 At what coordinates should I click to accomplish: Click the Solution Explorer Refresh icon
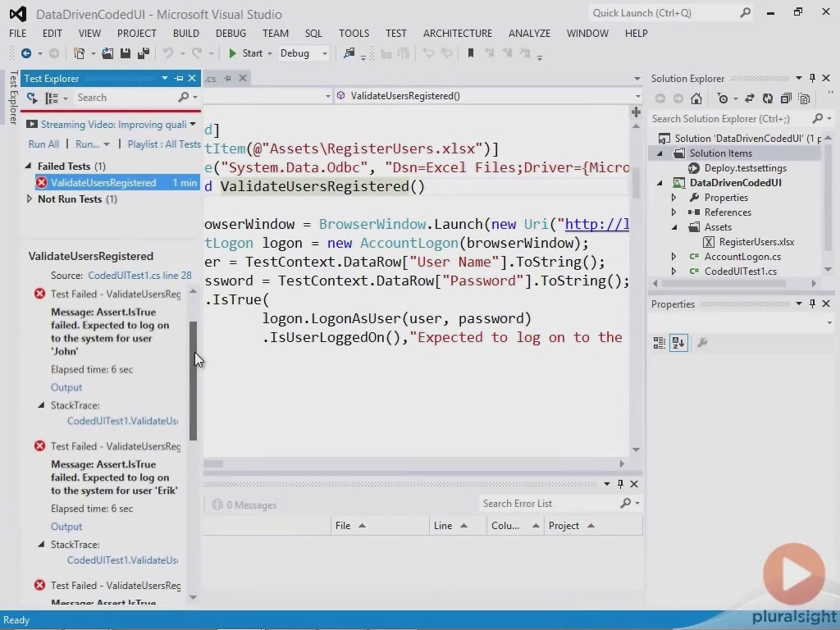(768, 98)
